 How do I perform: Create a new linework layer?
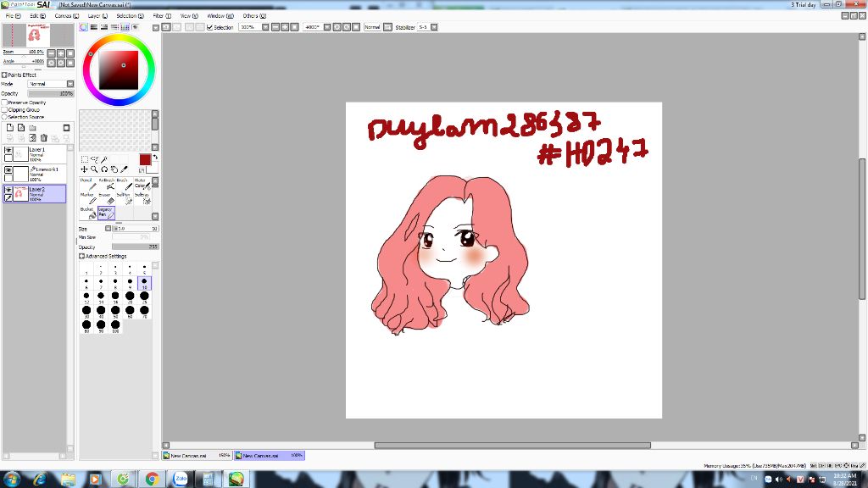pos(21,128)
